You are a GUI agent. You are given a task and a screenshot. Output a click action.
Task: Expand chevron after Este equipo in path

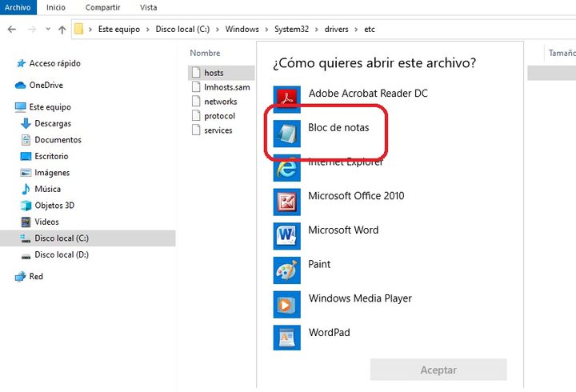pyautogui.click(x=148, y=30)
